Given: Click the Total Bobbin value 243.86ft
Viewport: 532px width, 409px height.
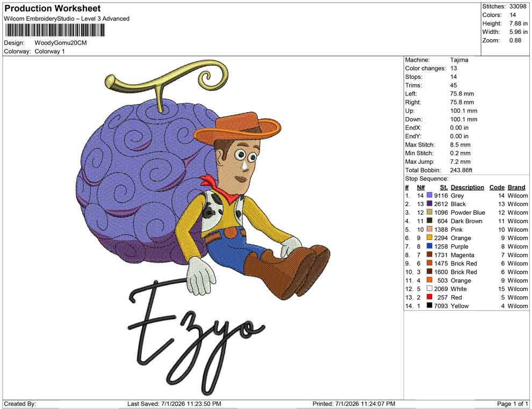Looking at the screenshot, I should click(461, 170).
